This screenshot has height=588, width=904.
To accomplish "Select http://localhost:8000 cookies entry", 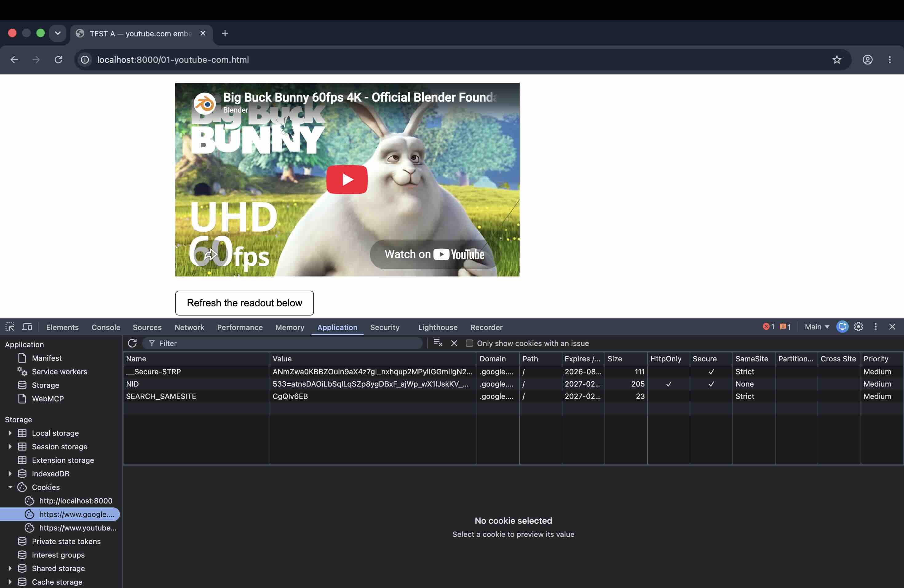I will pos(76,501).
